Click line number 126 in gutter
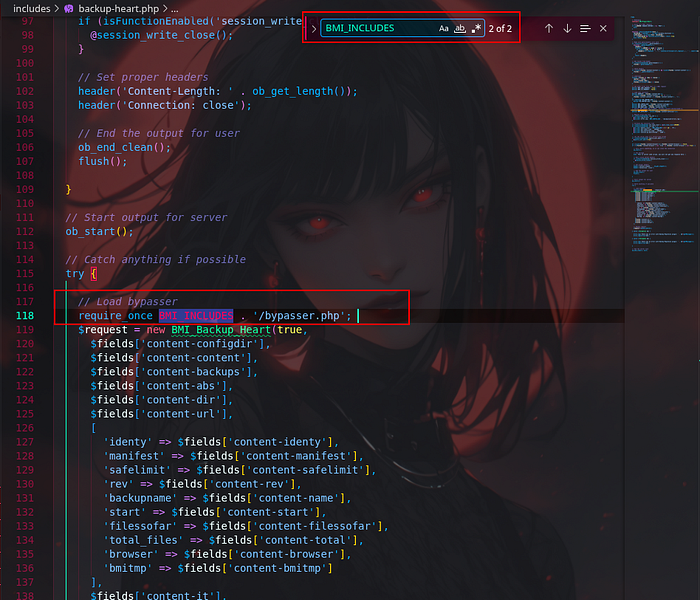This screenshot has width=700, height=600. [25, 428]
